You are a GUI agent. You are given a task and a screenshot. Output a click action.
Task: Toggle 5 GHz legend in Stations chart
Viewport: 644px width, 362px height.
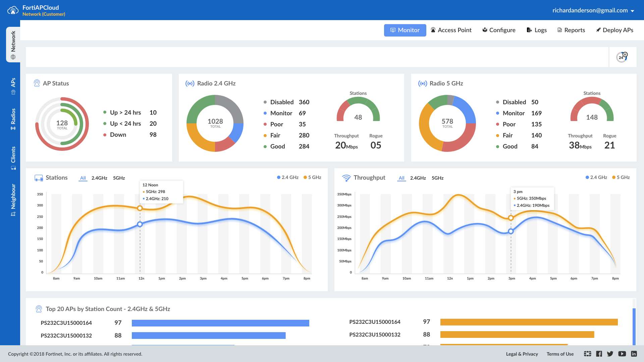pos(312,178)
